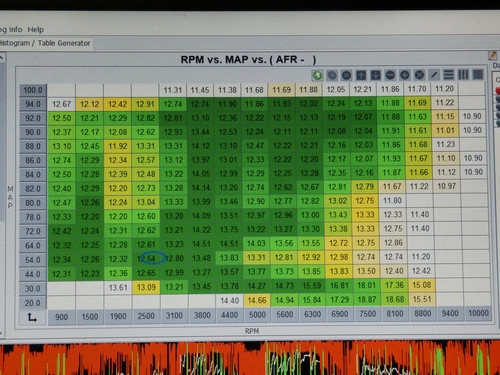Click the 18.87 cell in 20.0 row
The height and width of the screenshot is (375, 500).
coord(367,299)
